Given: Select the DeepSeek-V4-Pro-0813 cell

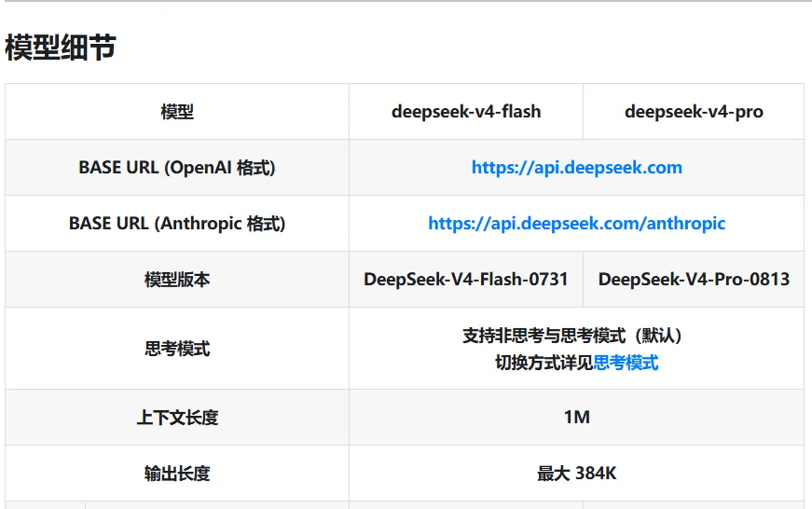Looking at the screenshot, I should pyautogui.click(x=694, y=280).
